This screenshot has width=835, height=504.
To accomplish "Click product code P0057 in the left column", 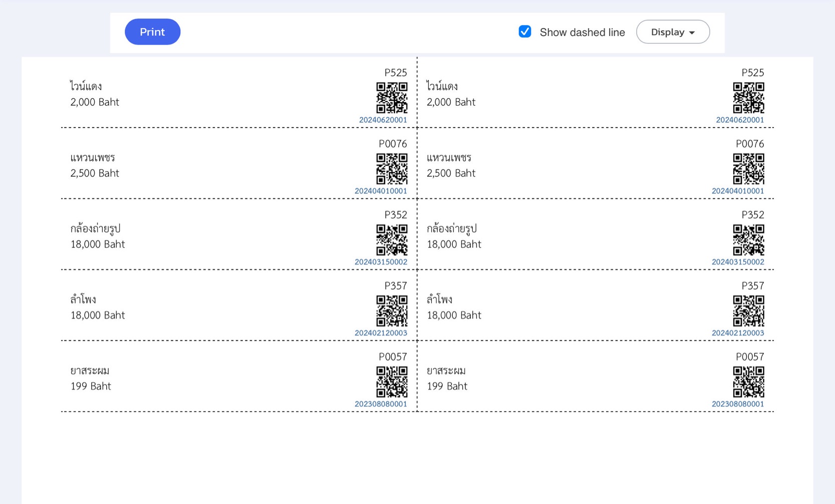I will tap(393, 357).
